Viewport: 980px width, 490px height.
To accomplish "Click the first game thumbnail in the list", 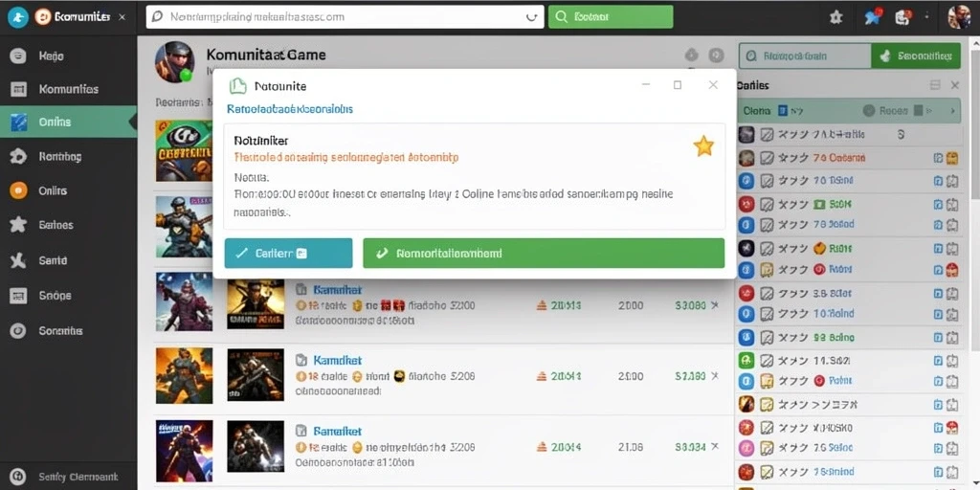I will pos(184,150).
